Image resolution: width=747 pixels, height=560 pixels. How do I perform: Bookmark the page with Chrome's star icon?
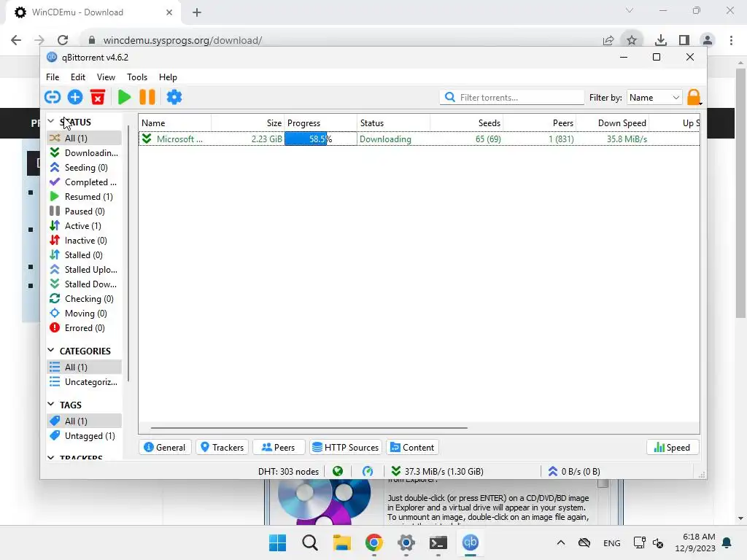point(632,41)
